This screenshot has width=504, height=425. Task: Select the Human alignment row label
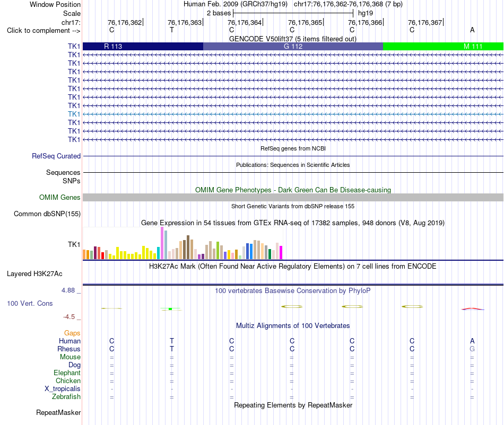point(69,341)
